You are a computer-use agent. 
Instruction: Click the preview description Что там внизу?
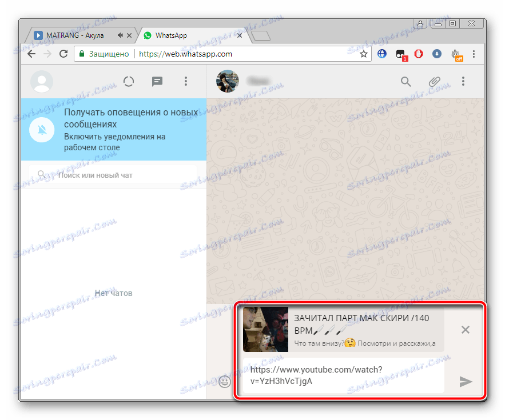[x=319, y=343]
